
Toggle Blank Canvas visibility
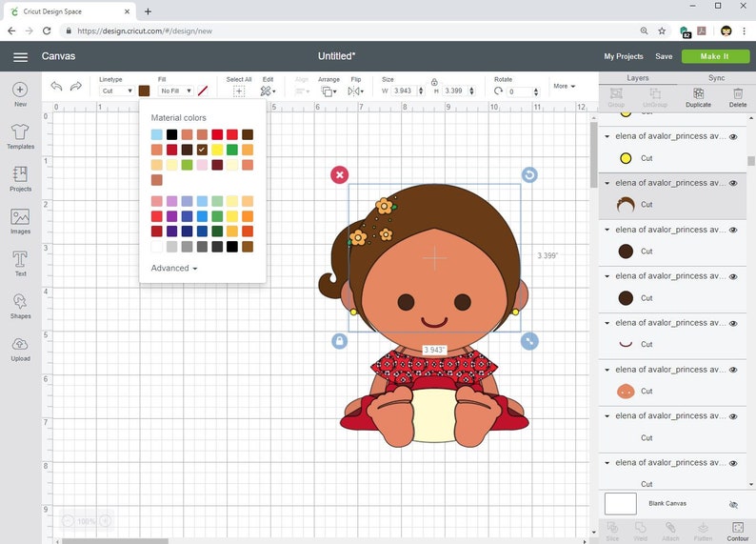733,504
